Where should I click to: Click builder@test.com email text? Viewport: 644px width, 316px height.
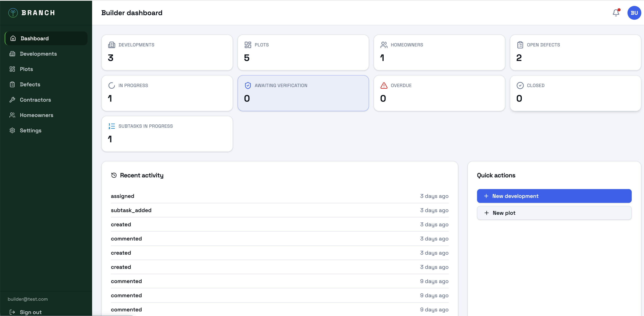pyautogui.click(x=27, y=299)
